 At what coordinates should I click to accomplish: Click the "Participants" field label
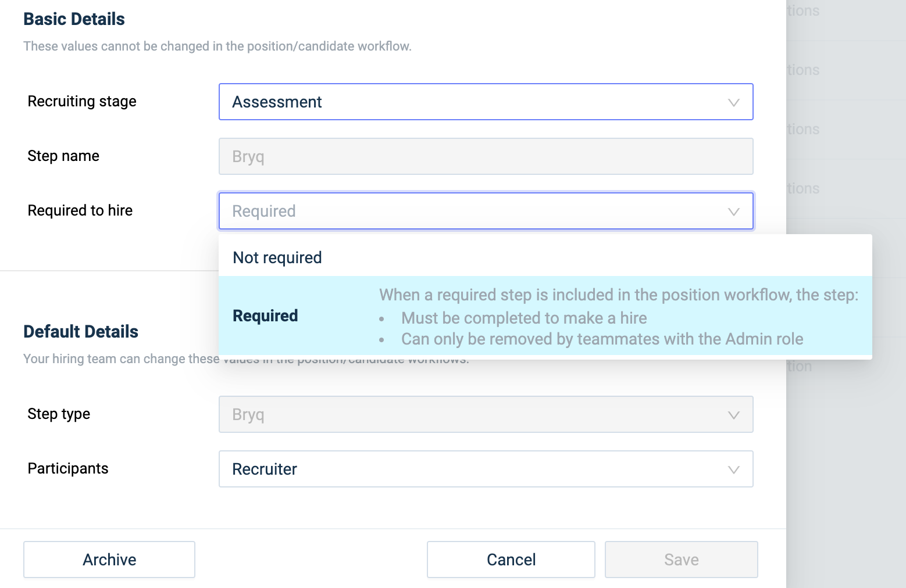[68, 468]
